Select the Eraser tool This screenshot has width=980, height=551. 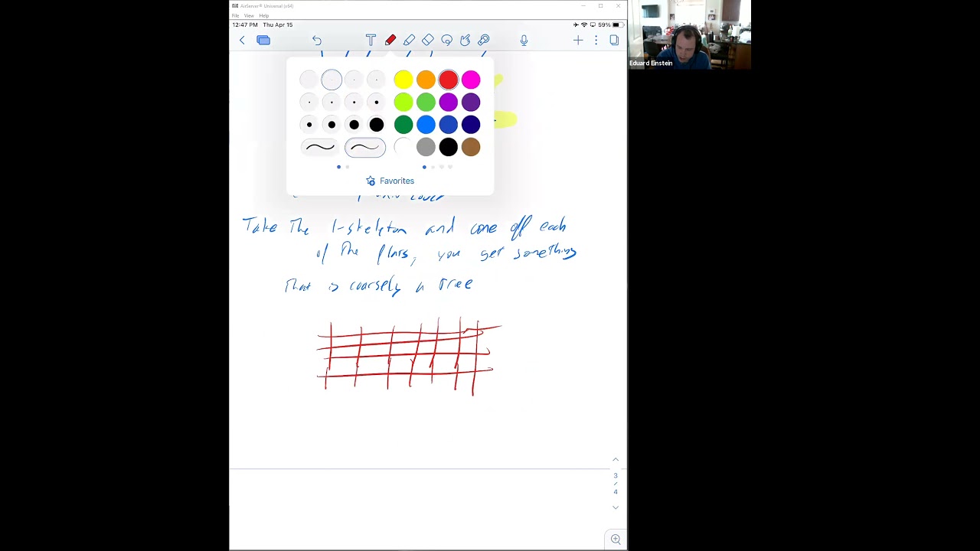(428, 40)
